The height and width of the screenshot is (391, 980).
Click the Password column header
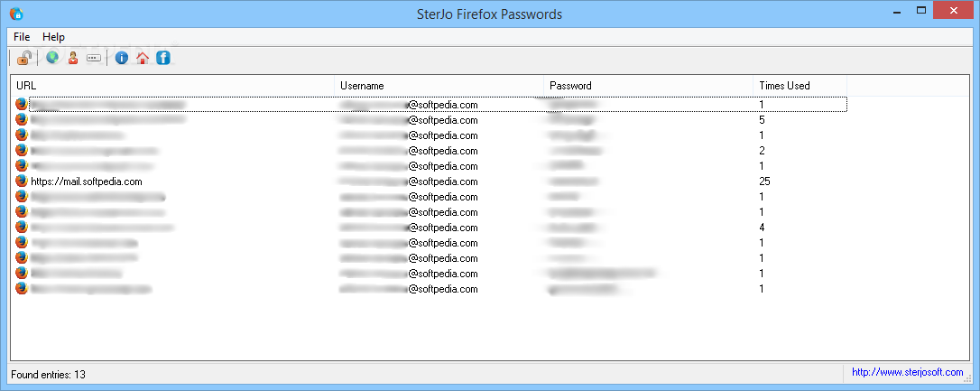(x=648, y=86)
